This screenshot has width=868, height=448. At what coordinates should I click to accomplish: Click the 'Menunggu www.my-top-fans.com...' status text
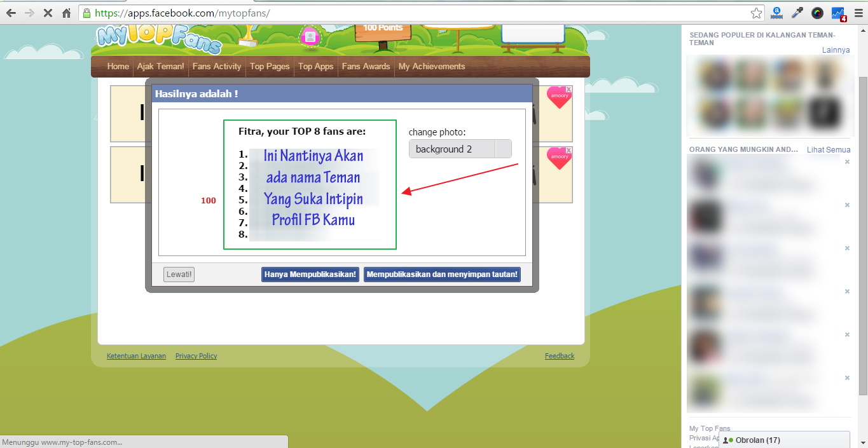point(62,442)
